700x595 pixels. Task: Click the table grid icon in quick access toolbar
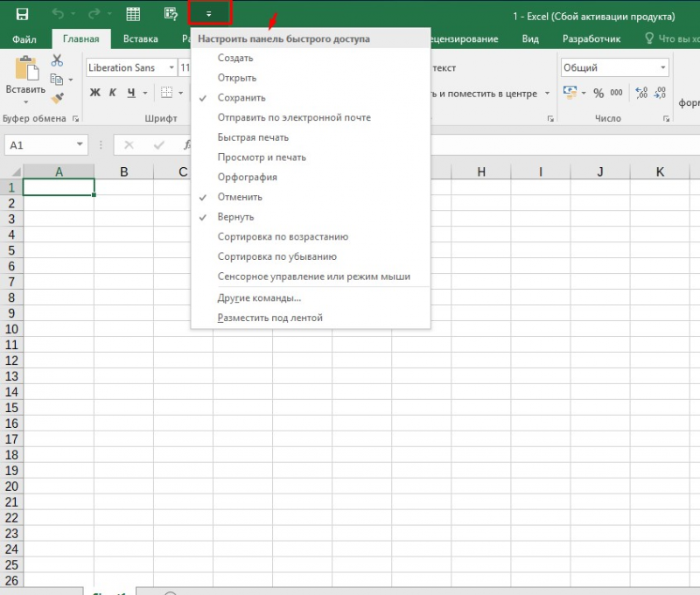pos(133,14)
